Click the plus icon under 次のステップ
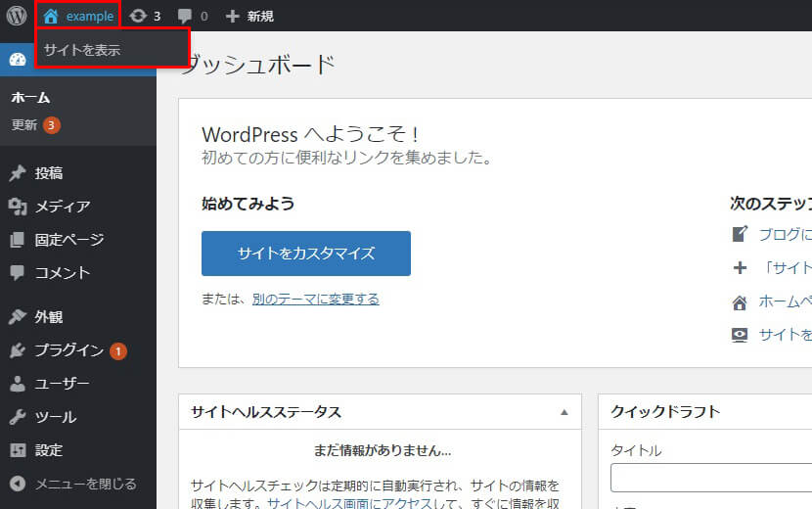812x509 pixels. (x=740, y=267)
